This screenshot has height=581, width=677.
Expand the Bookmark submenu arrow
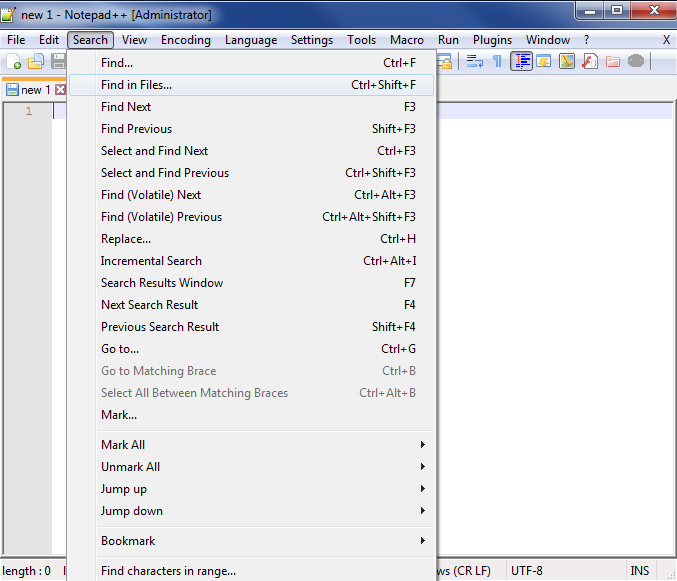point(423,540)
